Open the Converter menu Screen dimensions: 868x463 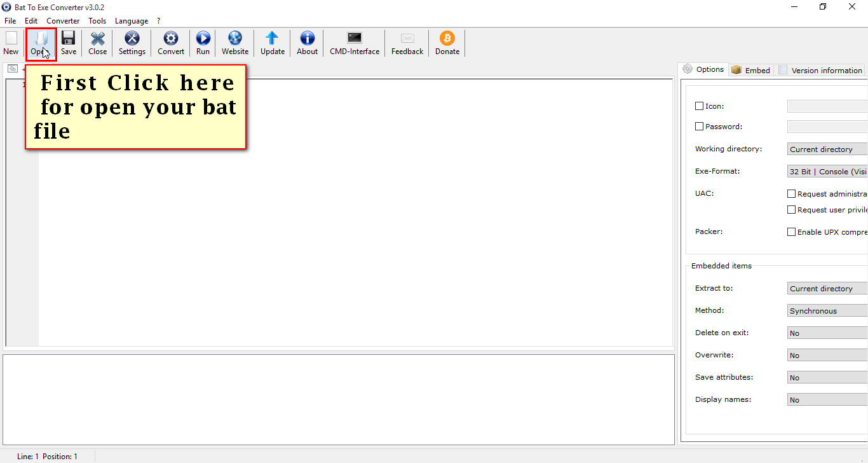point(63,21)
